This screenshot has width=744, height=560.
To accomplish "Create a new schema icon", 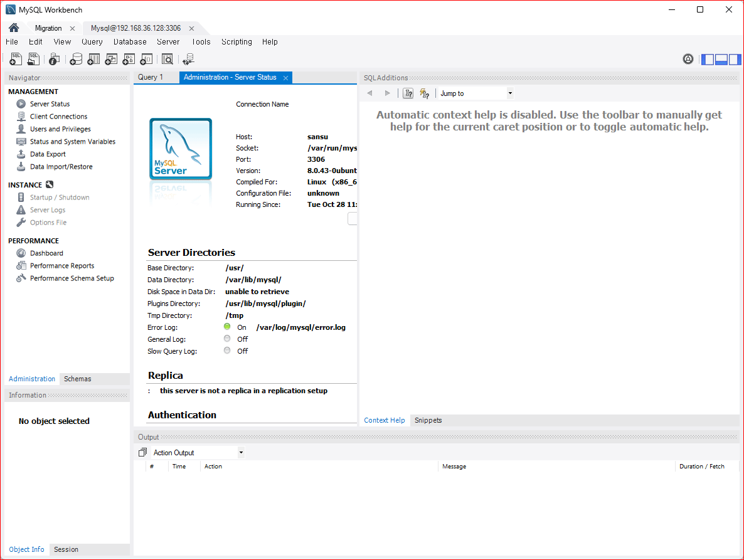I will (76, 59).
